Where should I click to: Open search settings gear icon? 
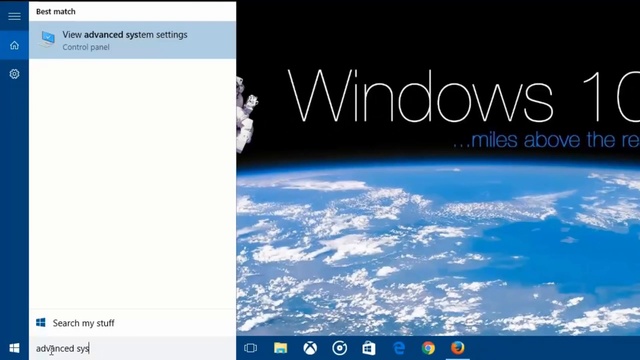pyautogui.click(x=14, y=74)
